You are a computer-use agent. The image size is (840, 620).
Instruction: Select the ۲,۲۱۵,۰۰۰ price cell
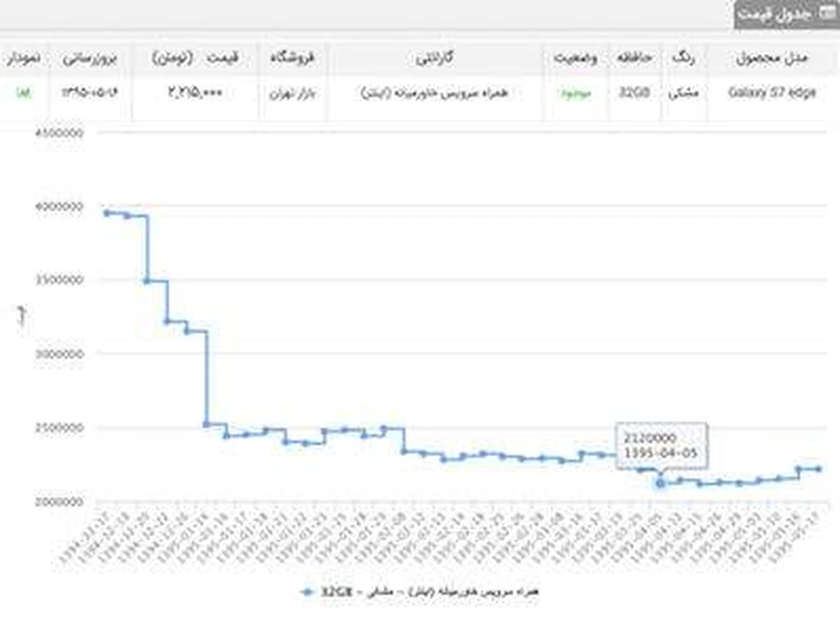pyautogui.click(x=195, y=93)
